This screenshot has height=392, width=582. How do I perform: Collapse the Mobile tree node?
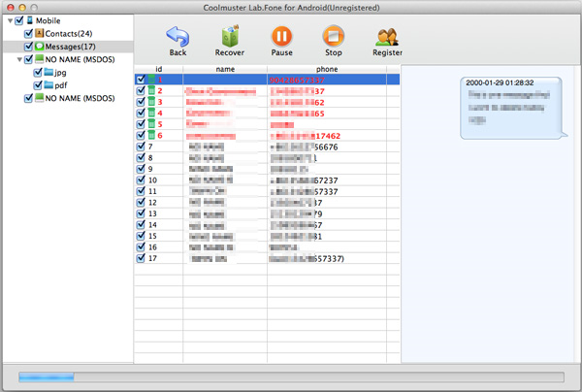click(11, 19)
